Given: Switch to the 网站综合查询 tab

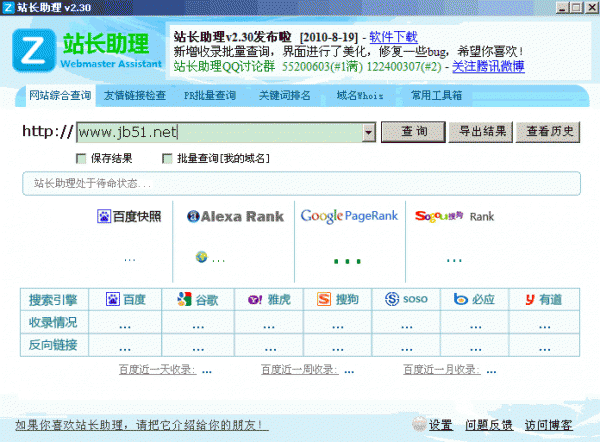Looking at the screenshot, I should [x=60, y=95].
